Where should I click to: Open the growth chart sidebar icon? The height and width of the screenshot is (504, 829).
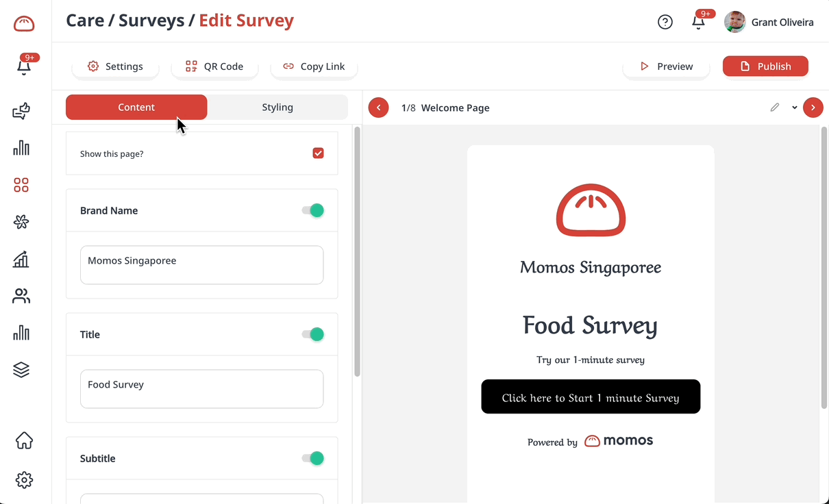21,259
